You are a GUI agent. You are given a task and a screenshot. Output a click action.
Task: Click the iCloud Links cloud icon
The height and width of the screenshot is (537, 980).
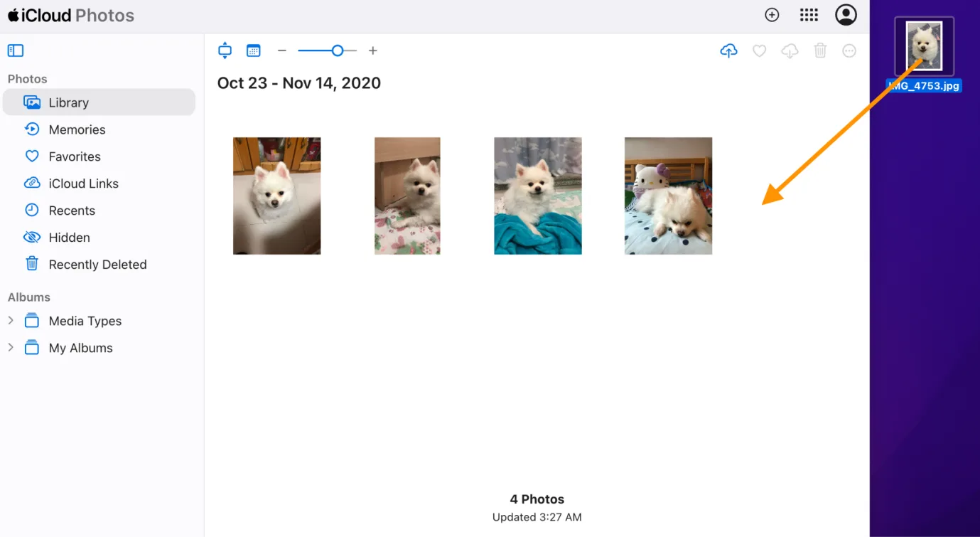(32, 184)
